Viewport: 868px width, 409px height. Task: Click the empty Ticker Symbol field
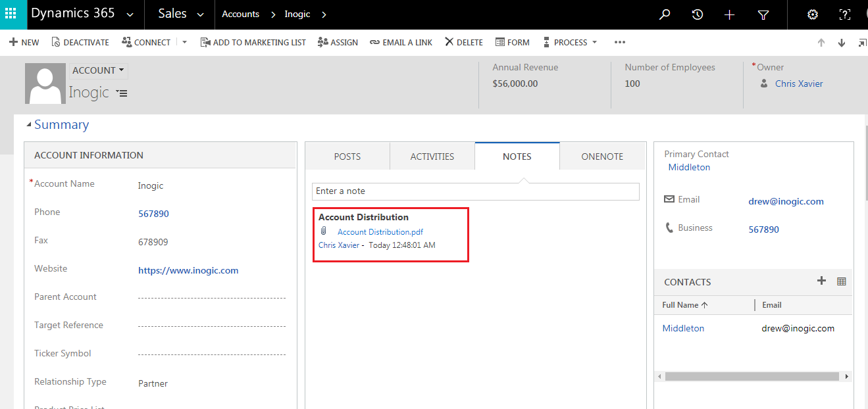212,354
